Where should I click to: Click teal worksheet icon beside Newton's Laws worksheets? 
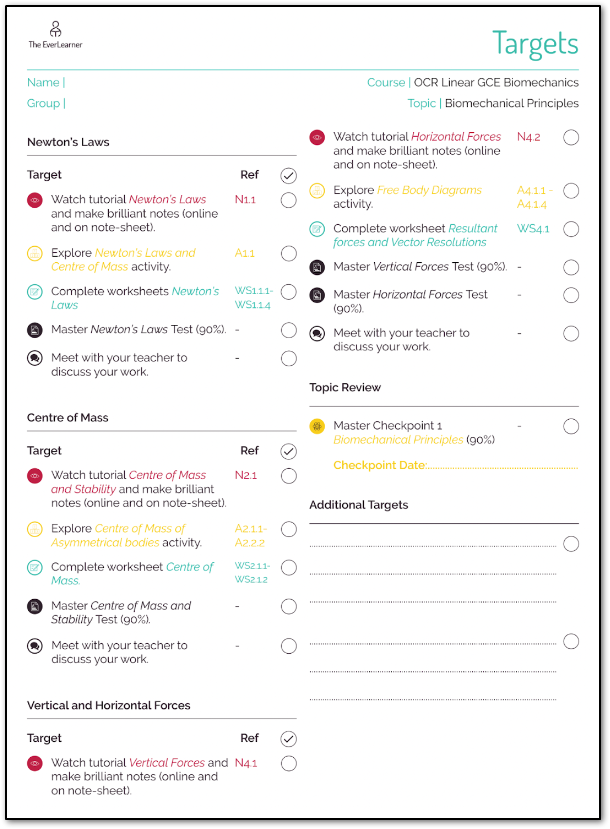point(35,292)
